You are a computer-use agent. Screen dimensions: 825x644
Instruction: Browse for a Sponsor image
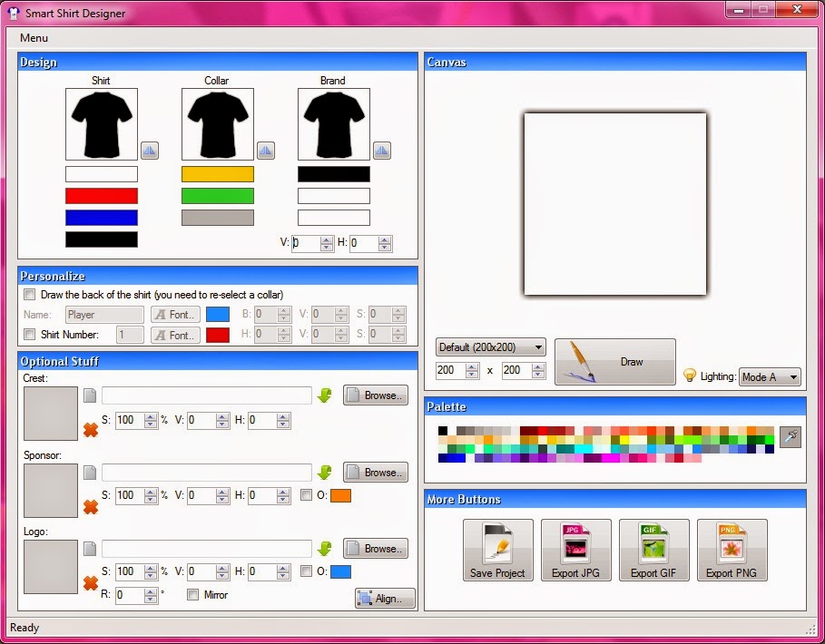(376, 472)
